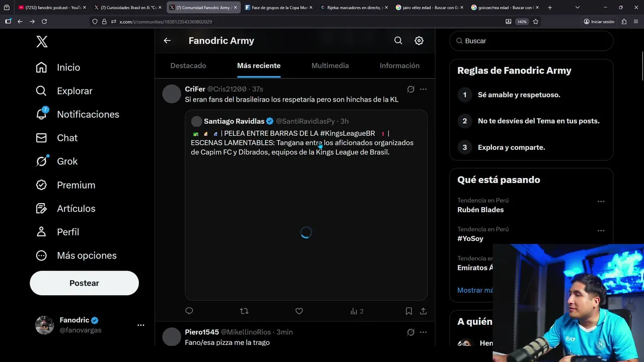View analytics of CriFer post

pyautogui.click(x=357, y=311)
